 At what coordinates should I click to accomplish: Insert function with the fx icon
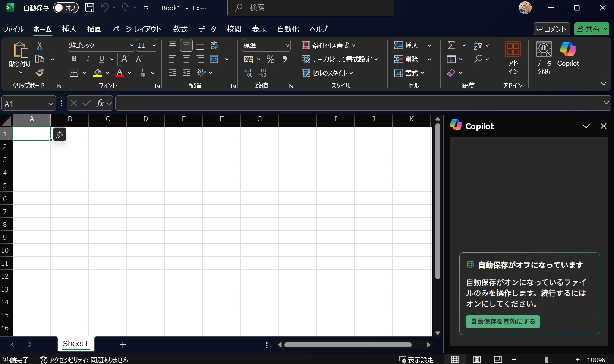click(100, 103)
